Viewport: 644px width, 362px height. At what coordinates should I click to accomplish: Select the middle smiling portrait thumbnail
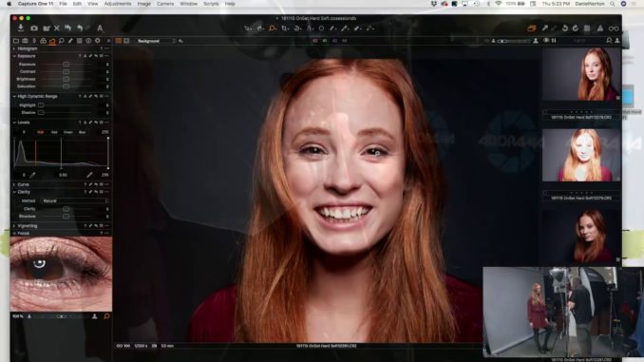pos(581,155)
